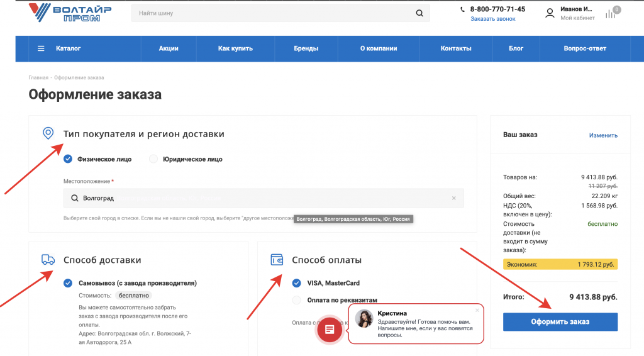Select VISA, MasterCard payment method
The height and width of the screenshot is (356, 644).
coord(297,283)
